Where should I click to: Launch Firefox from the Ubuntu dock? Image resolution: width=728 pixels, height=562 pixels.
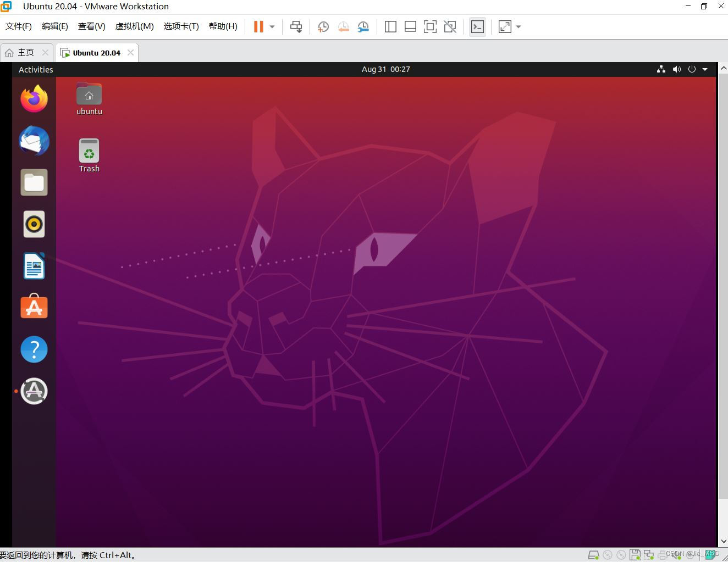(x=34, y=99)
